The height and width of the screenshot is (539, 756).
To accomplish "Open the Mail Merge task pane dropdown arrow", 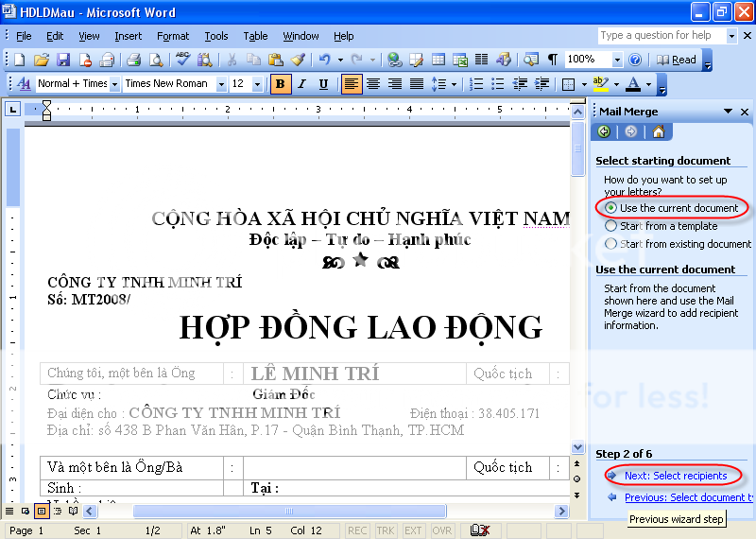I will [728, 112].
